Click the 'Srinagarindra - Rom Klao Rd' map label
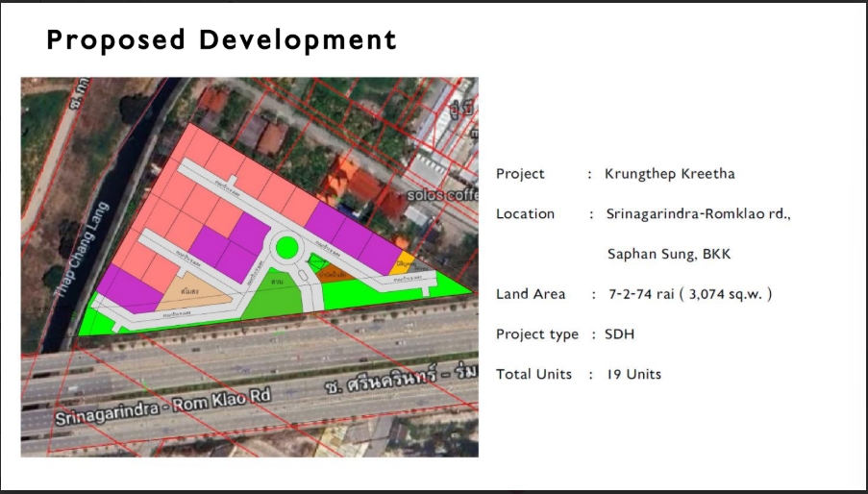This screenshot has height=494, width=868. tap(163, 408)
